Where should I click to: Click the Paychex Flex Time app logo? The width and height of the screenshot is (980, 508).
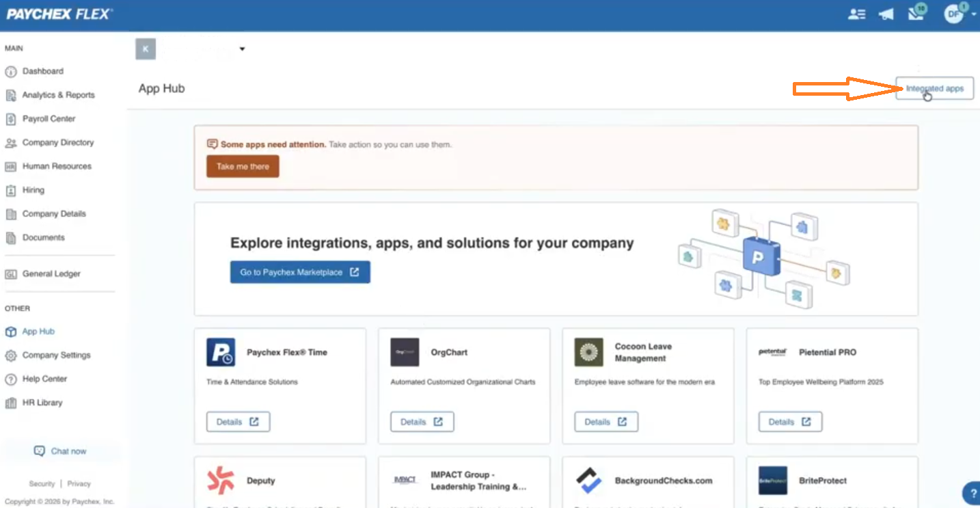221,352
